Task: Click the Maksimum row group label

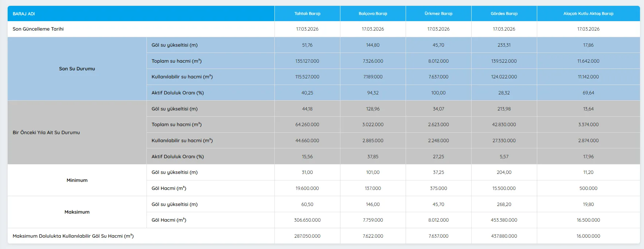Action: (x=77, y=212)
